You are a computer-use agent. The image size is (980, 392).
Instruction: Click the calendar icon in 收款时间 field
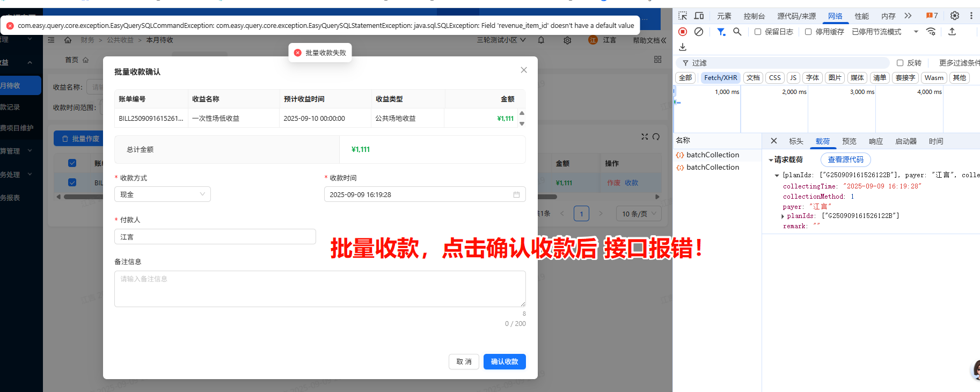[516, 194]
